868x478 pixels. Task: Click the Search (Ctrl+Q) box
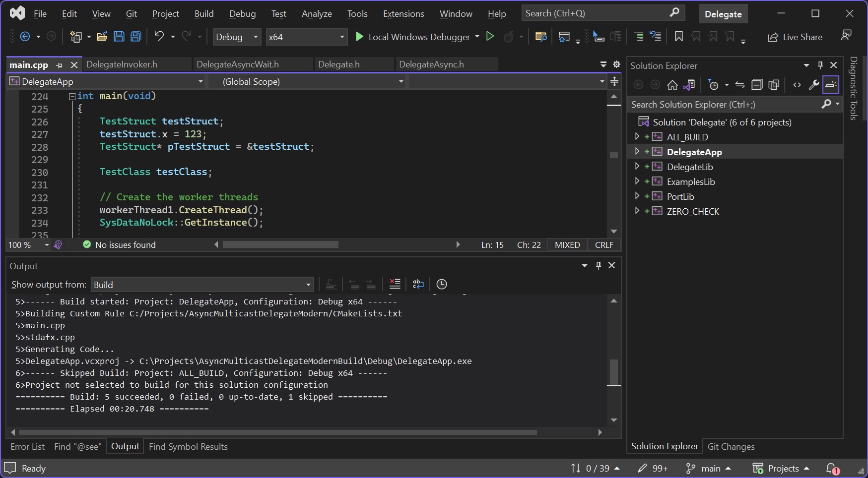[603, 13]
